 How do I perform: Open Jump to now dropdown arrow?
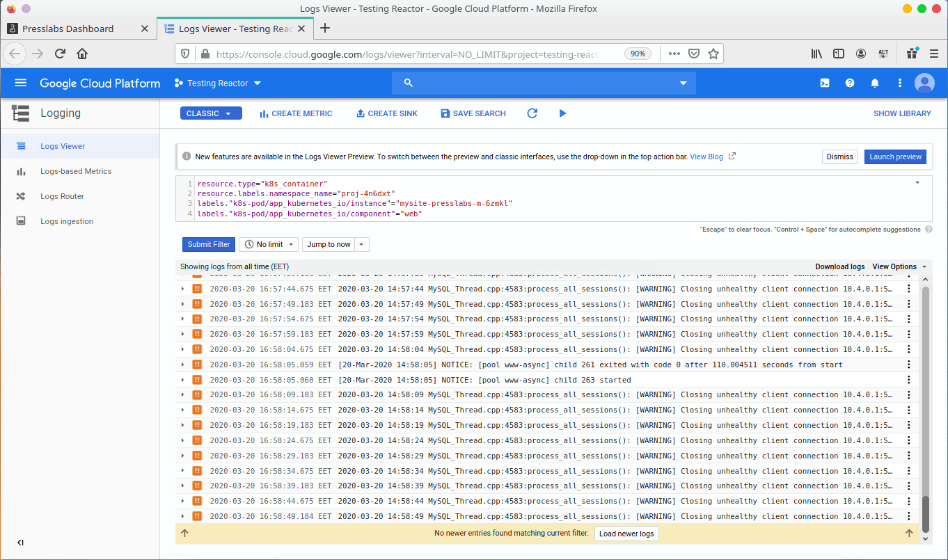[x=362, y=244]
